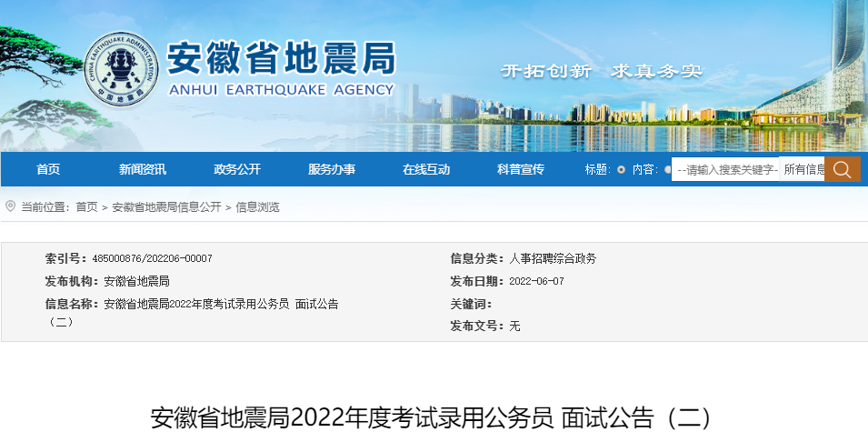868x442 pixels.
Task: Click the orange search magnifier icon
Action: [842, 169]
